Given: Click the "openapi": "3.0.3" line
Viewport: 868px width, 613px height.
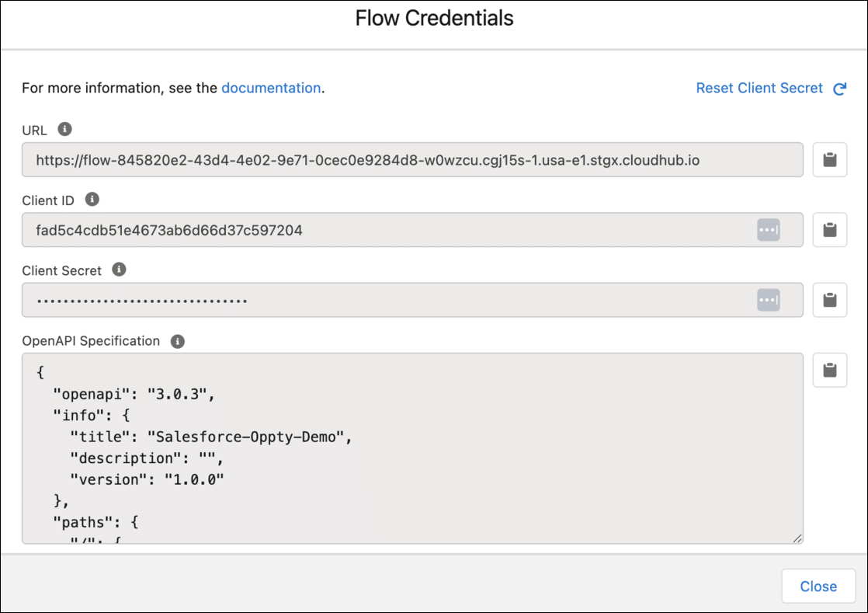Looking at the screenshot, I should tap(134, 394).
